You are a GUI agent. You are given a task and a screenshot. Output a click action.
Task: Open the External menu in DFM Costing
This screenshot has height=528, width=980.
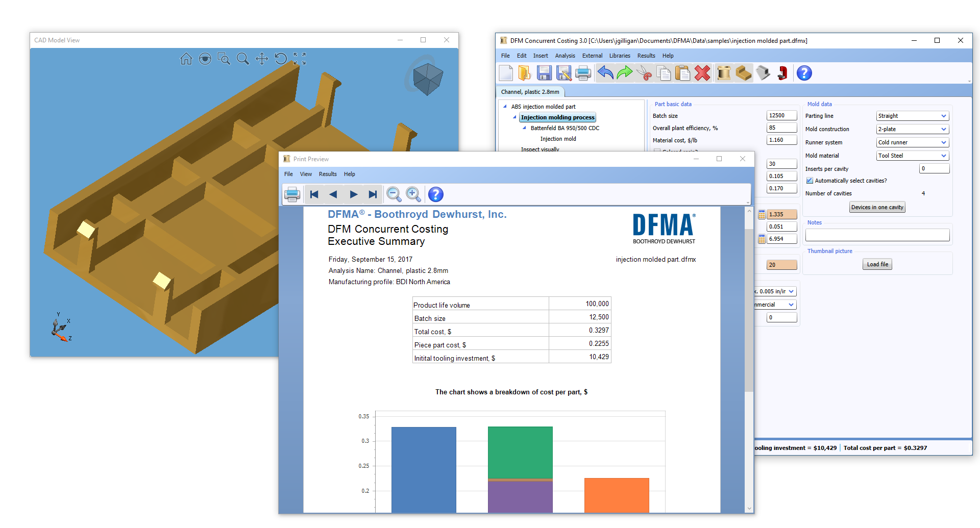[592, 56]
